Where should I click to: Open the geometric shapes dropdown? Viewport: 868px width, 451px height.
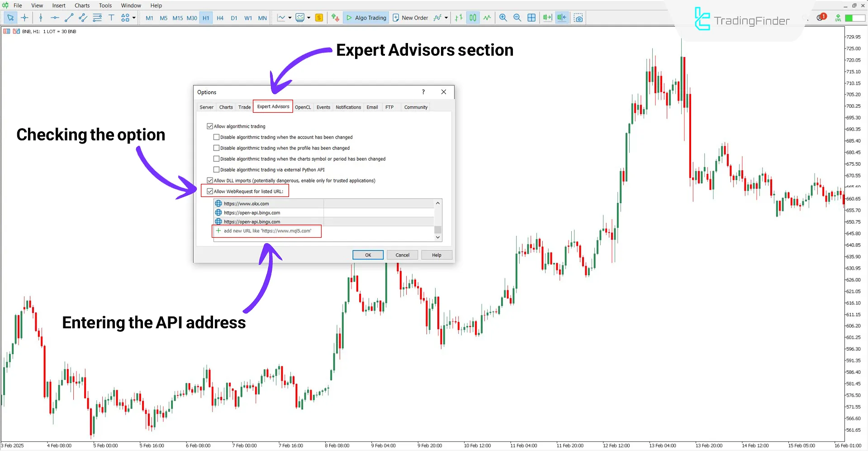[134, 18]
